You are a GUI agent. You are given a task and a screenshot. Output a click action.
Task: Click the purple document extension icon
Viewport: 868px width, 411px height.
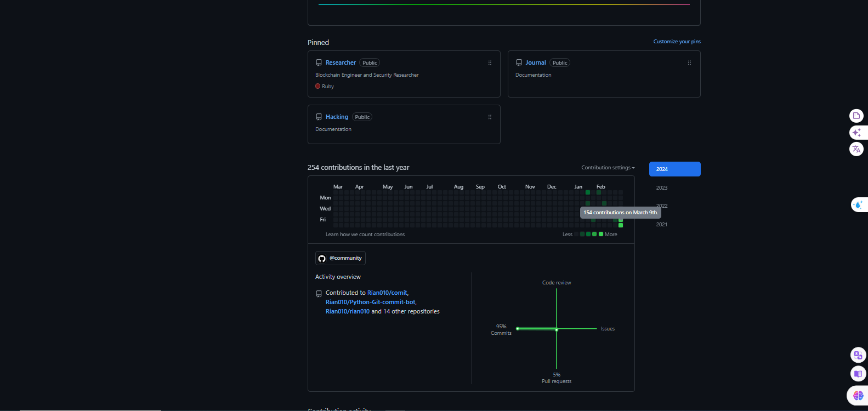pyautogui.click(x=856, y=116)
